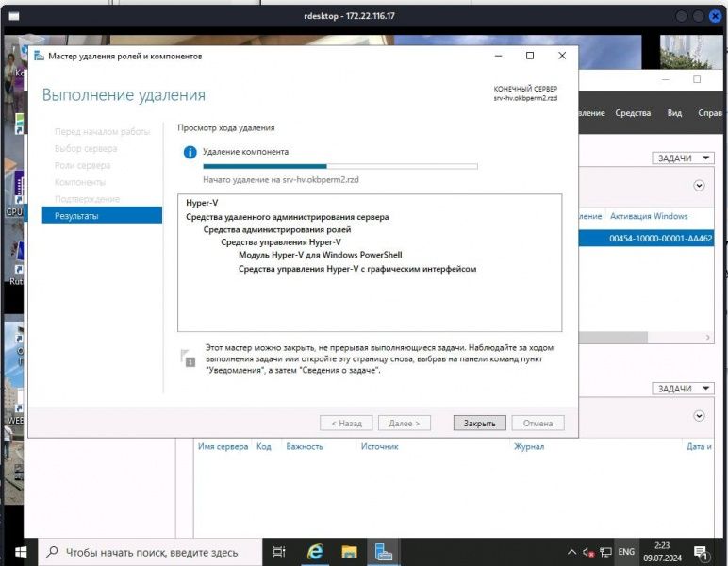
Task: Sort by Имя сервера column header
Action: tap(223, 447)
